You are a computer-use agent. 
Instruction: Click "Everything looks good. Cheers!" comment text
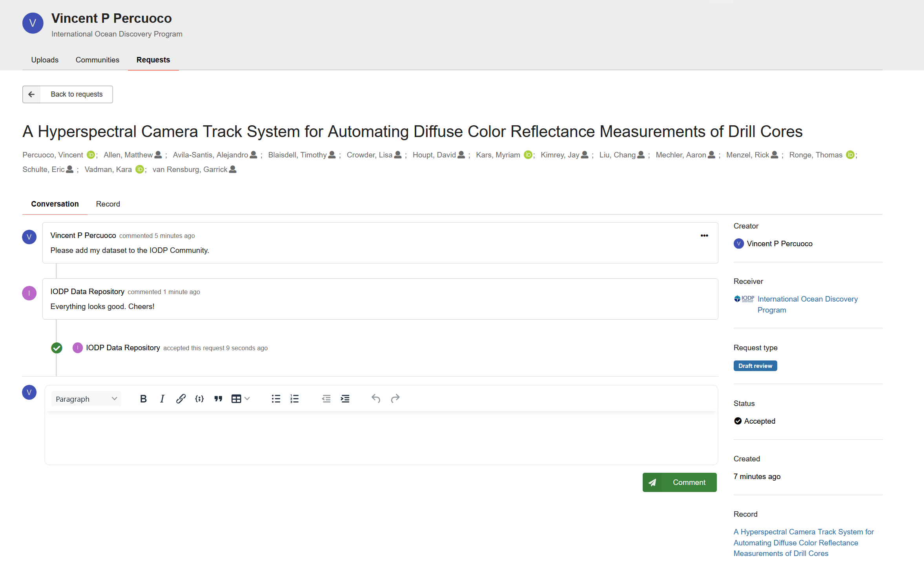click(x=102, y=306)
